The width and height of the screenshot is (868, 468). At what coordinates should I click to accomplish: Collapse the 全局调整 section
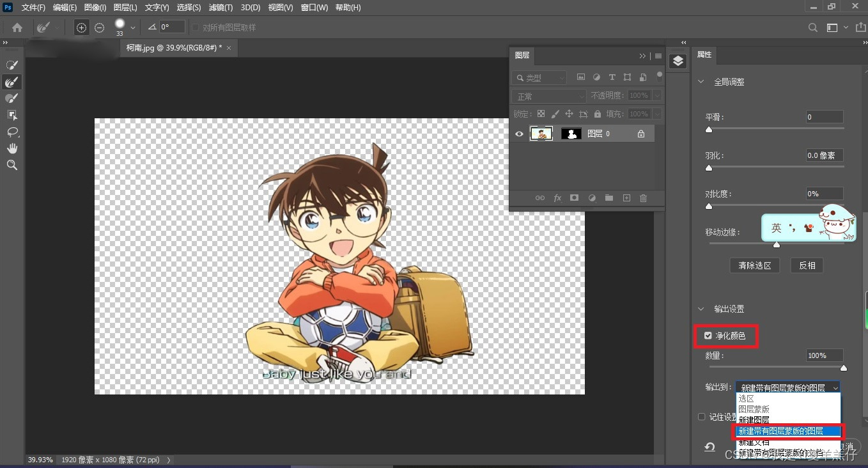point(701,82)
